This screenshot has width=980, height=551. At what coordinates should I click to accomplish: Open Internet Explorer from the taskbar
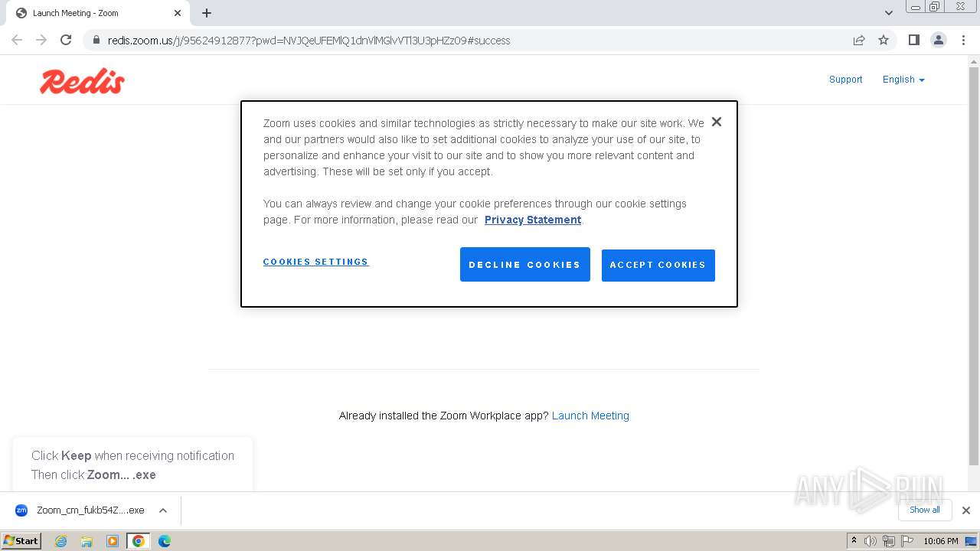pyautogui.click(x=61, y=541)
